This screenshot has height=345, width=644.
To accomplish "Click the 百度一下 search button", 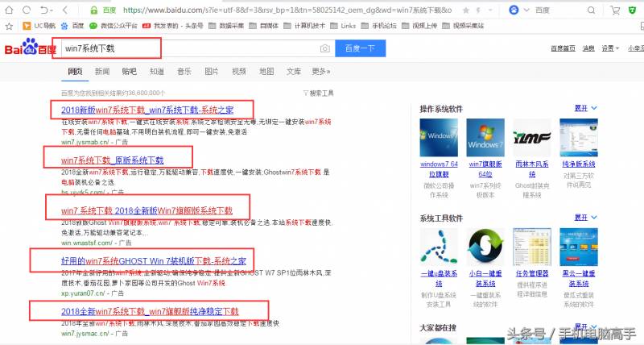I will click(x=360, y=48).
